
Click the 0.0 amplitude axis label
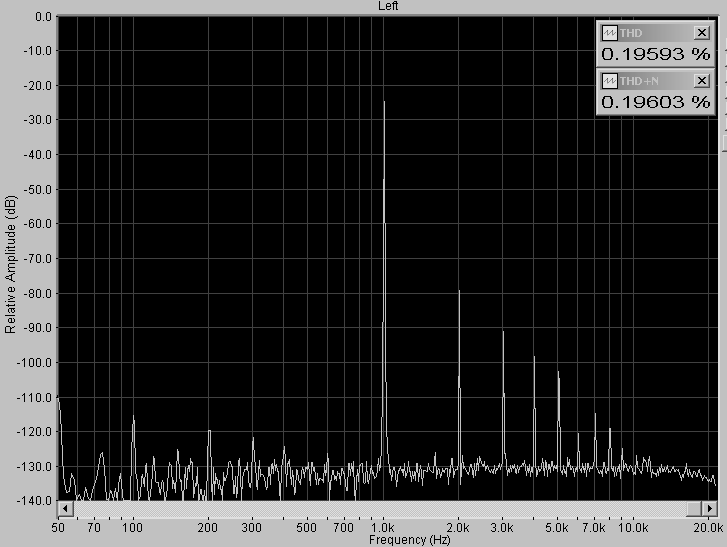[43, 17]
